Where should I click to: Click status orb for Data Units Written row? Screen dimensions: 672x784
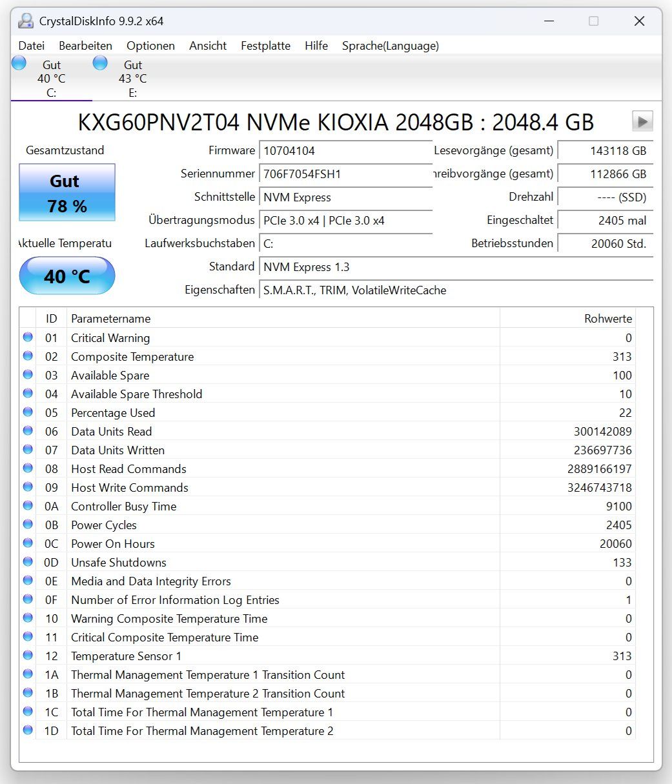[28, 449]
